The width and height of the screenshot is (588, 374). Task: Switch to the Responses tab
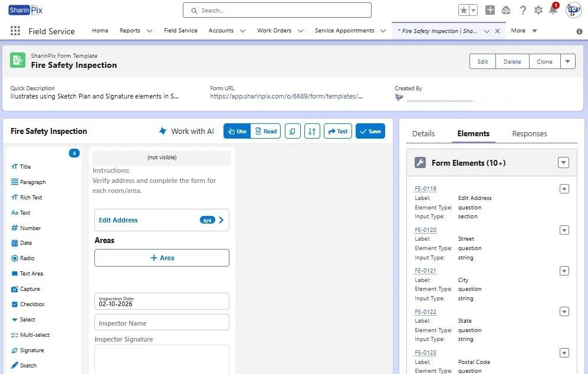tap(529, 134)
